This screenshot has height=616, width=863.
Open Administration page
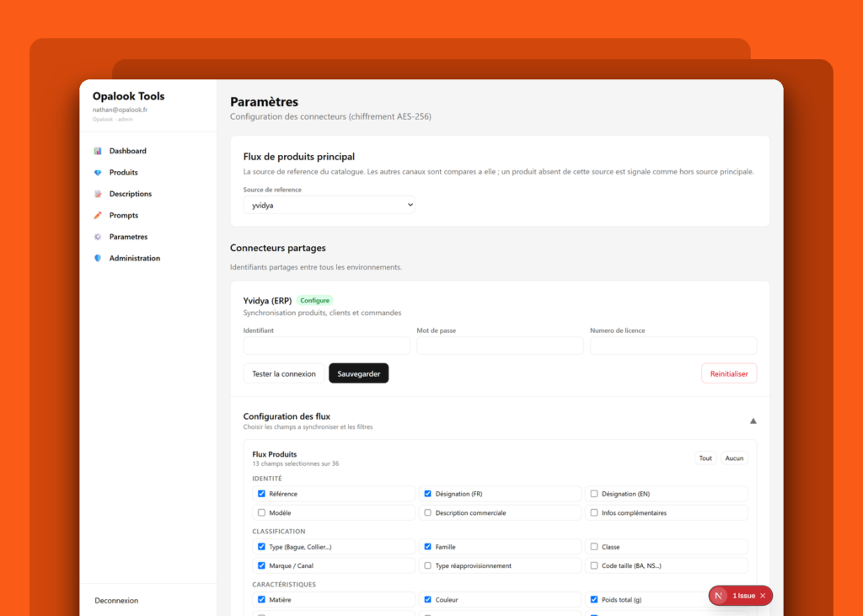134,258
